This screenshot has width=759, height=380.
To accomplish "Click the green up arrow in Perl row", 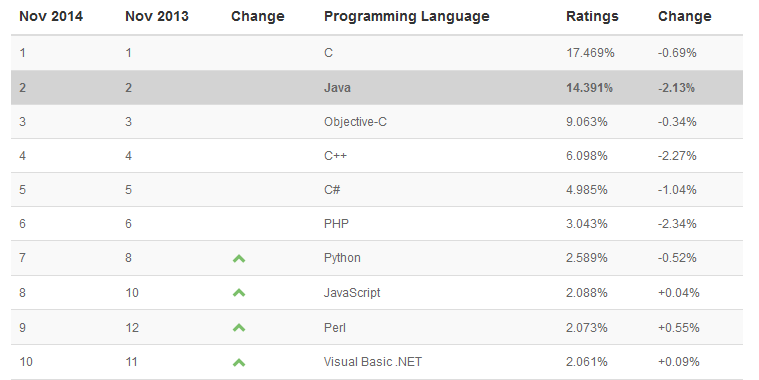I will pos(239,328).
